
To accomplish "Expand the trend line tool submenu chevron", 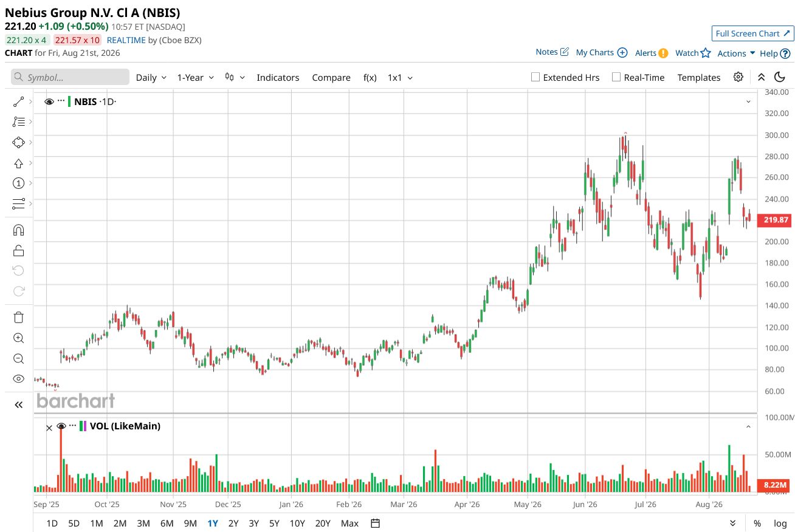I will (x=30, y=102).
